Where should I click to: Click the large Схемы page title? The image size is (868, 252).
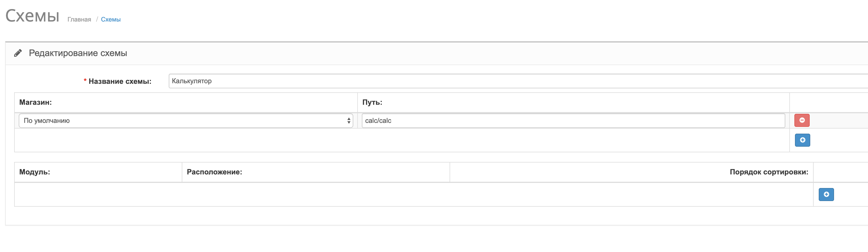(32, 16)
